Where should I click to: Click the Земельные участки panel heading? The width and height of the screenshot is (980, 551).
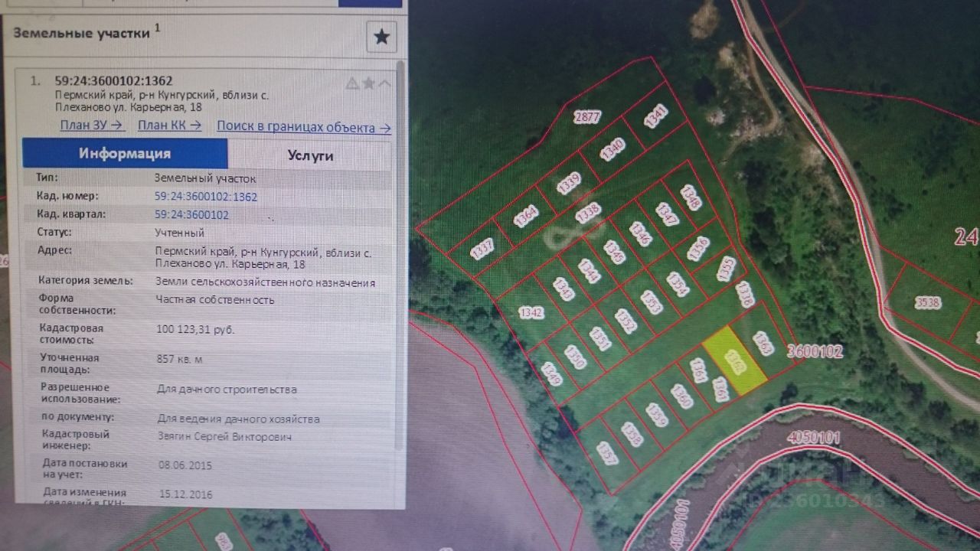[81, 33]
